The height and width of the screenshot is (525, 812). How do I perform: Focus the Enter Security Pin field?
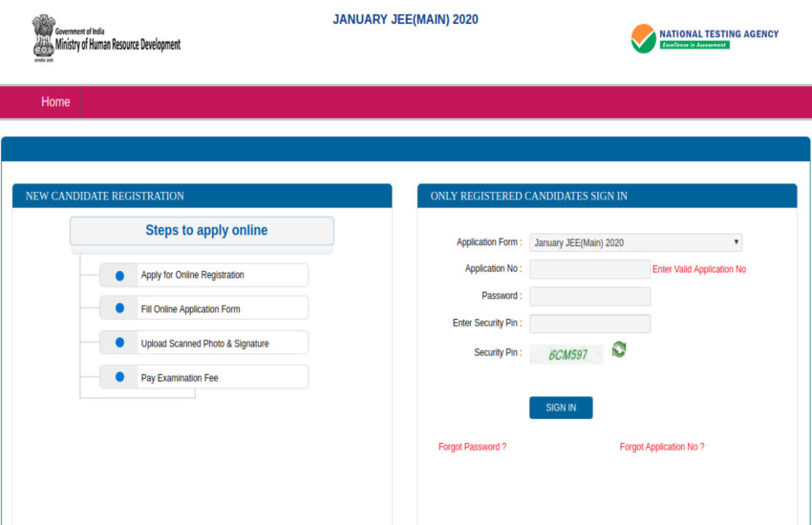589,324
